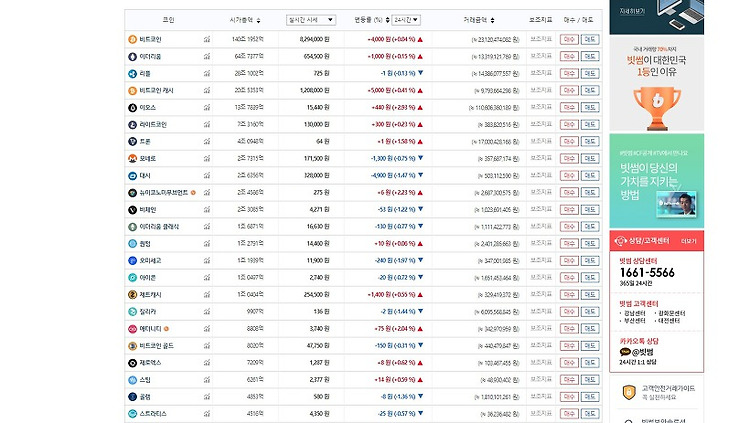Click the 이오스 coin logo icon
This screenshot has height=423, width=750.
pos(132,108)
